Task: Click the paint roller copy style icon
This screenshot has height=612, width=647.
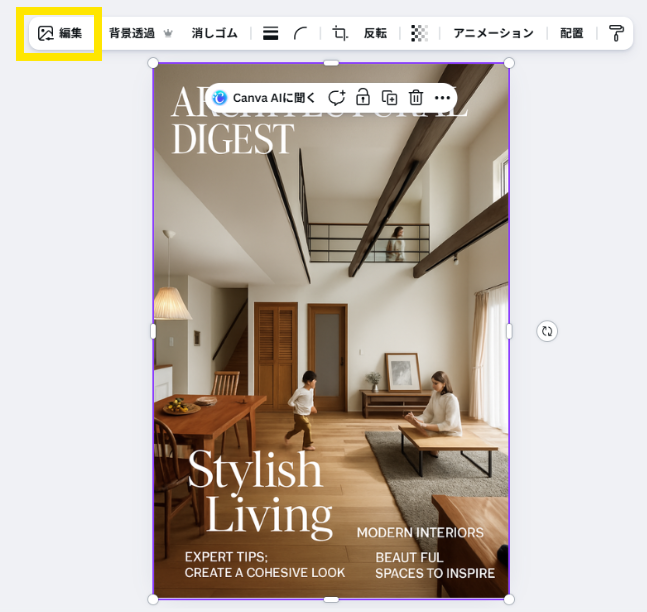Action: [x=616, y=33]
